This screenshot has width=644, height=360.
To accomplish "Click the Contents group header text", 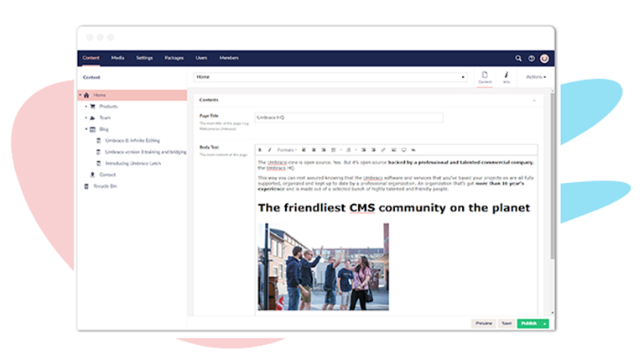I will point(209,100).
